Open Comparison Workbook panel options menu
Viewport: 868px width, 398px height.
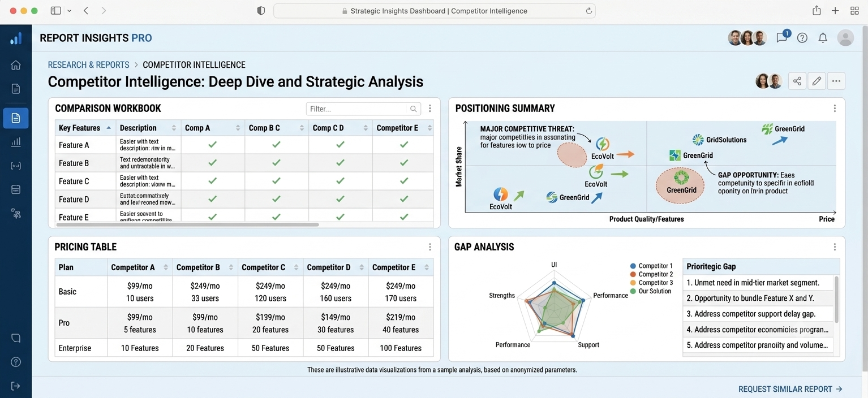coord(430,109)
